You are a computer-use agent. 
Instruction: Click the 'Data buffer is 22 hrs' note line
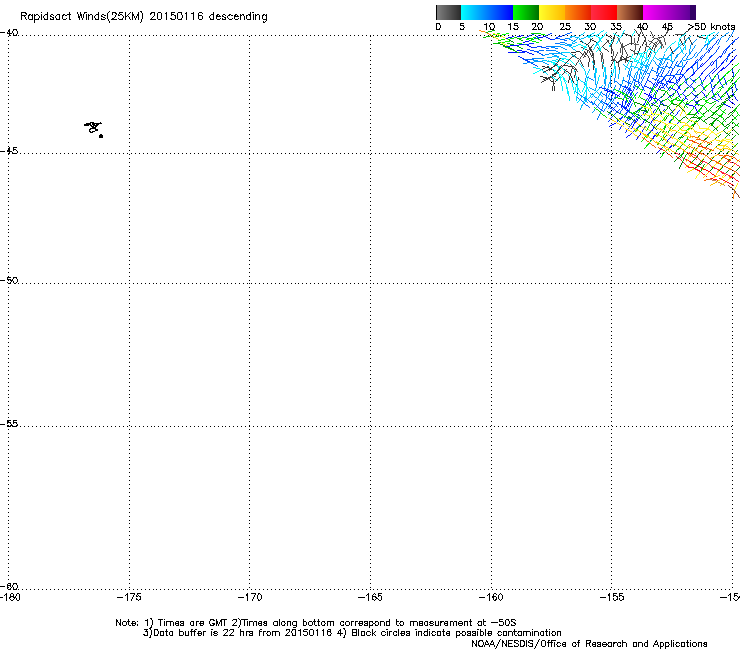(x=352, y=633)
